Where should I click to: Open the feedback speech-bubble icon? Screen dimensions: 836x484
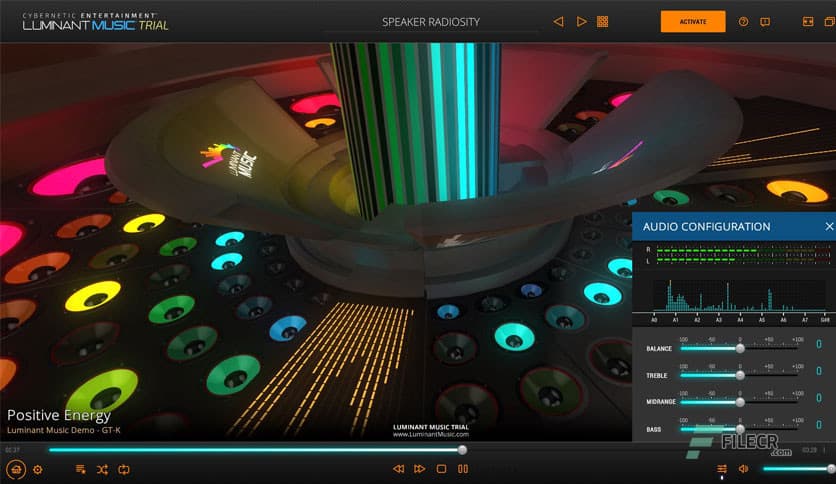[x=765, y=22]
